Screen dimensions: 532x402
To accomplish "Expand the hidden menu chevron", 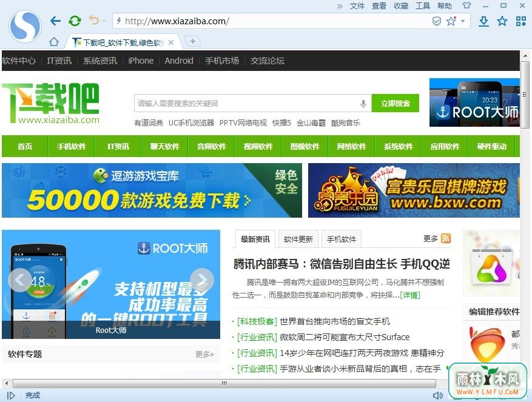I will [x=340, y=6].
